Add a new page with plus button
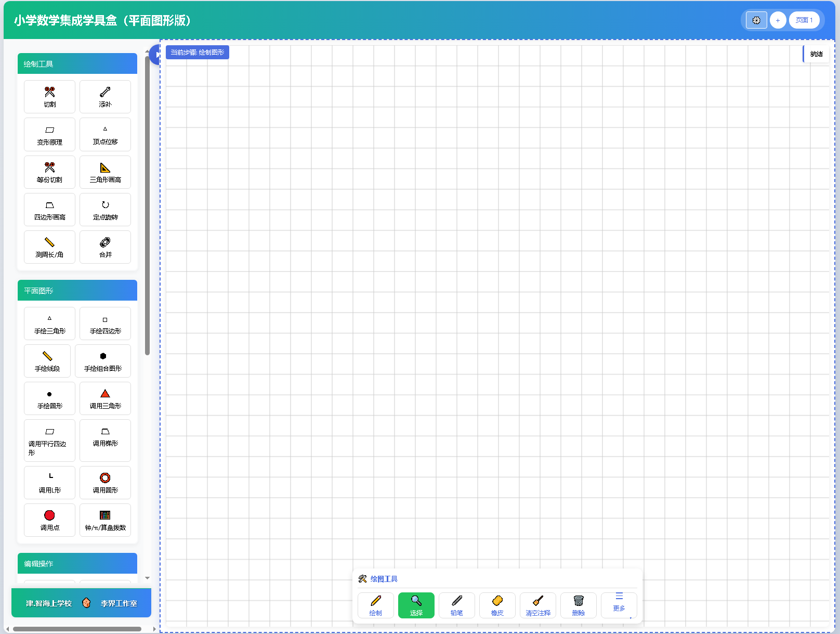Screen dimensions: 840x634 (778, 20)
